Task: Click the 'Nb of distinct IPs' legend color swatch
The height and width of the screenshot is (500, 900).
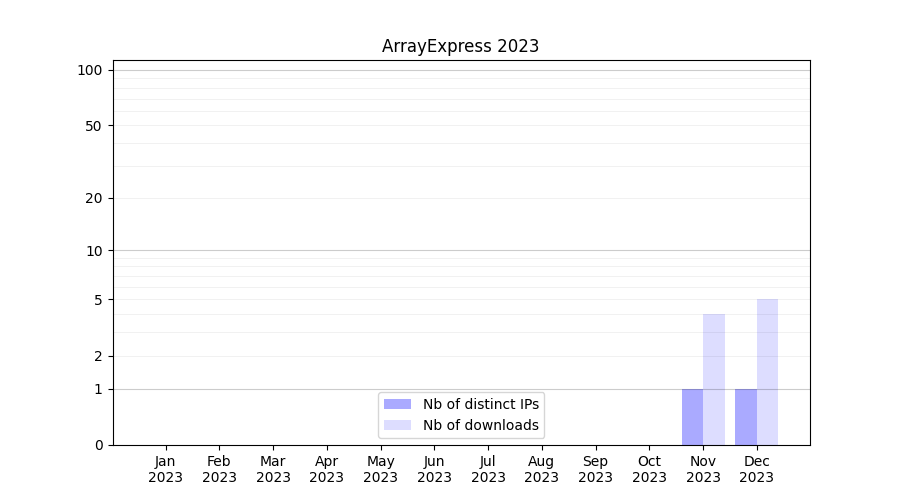Action: pyautogui.click(x=397, y=404)
